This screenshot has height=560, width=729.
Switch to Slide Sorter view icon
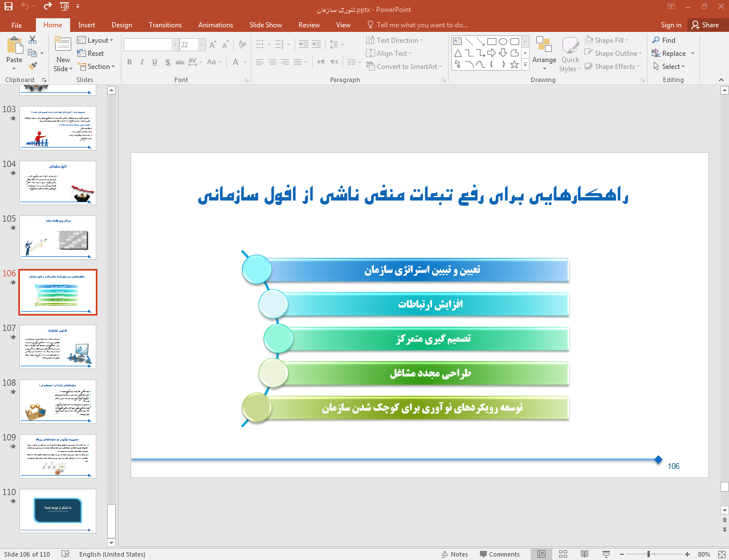pos(563,554)
